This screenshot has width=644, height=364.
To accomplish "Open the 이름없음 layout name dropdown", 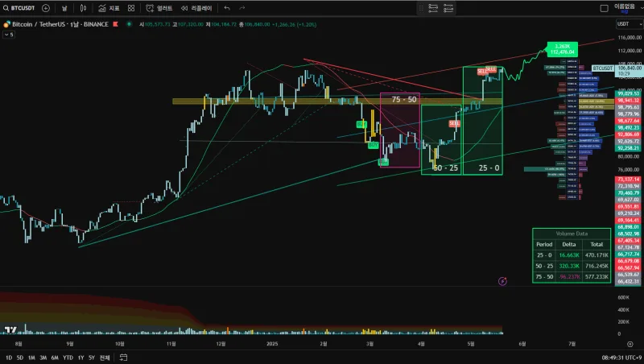I will click(x=625, y=8).
